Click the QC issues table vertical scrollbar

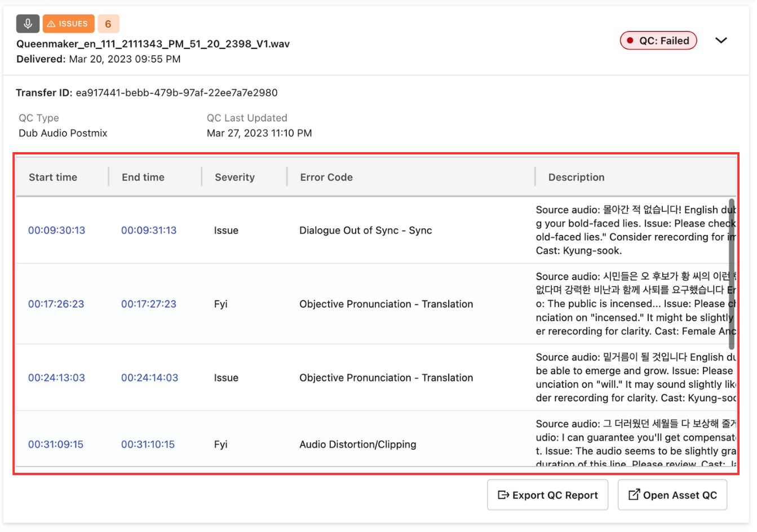(732, 274)
